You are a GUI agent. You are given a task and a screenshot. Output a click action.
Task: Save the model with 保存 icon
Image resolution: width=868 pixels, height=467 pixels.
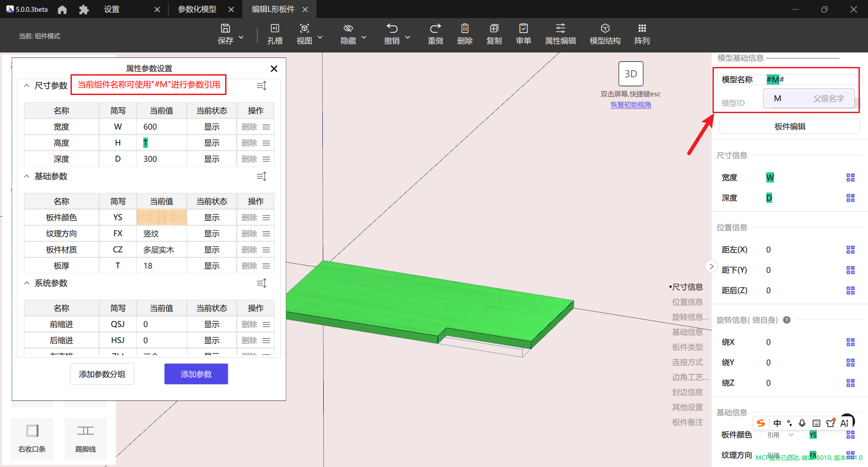tap(226, 34)
